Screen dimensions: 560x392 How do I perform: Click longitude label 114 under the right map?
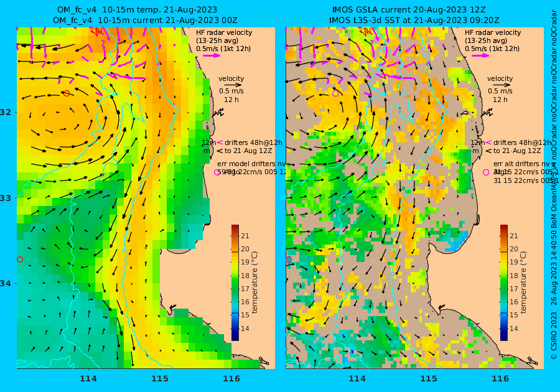coord(357,378)
